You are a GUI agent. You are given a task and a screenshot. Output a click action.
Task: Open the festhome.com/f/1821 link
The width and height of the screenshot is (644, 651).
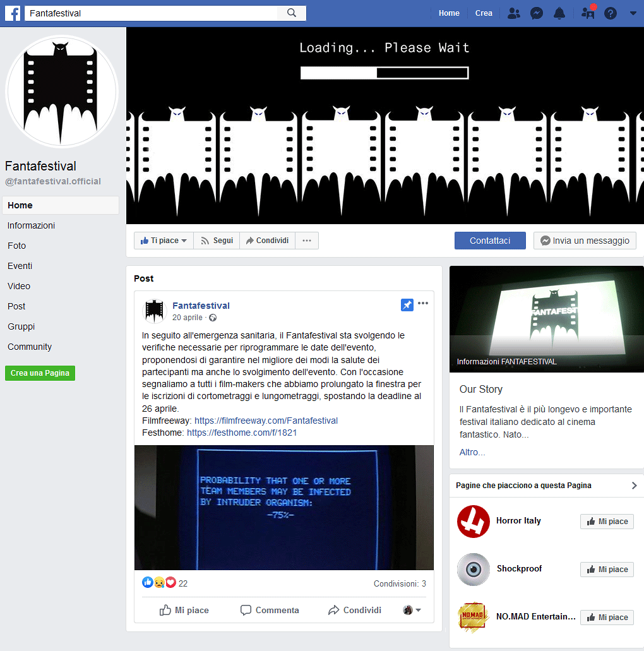pos(242,433)
